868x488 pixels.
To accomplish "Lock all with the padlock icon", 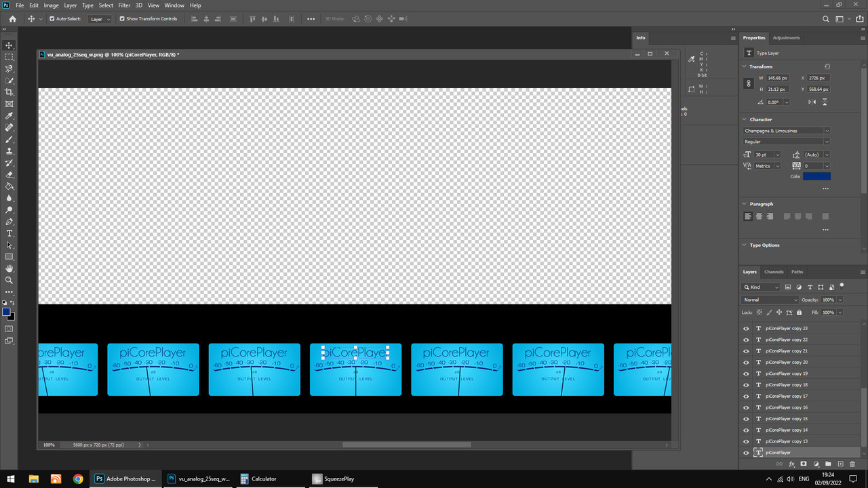I will click(799, 312).
